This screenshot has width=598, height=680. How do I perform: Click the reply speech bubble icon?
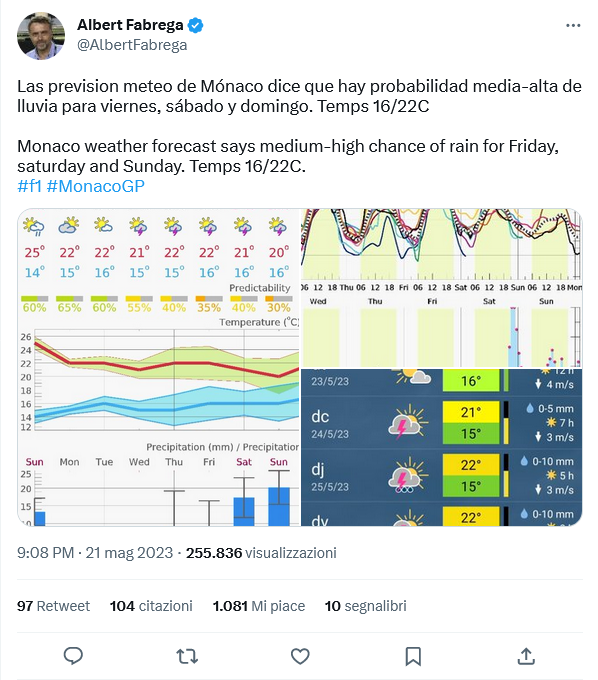(73, 656)
